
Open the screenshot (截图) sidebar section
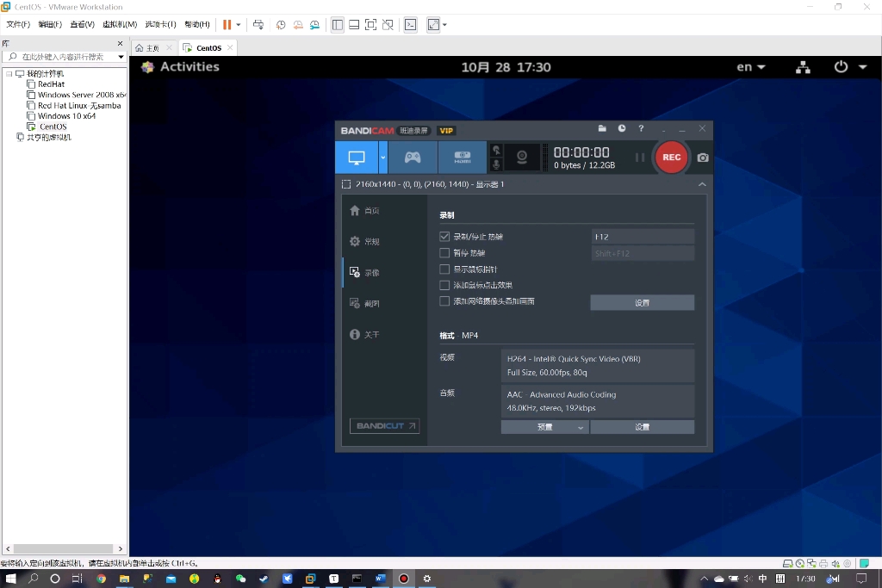click(372, 303)
